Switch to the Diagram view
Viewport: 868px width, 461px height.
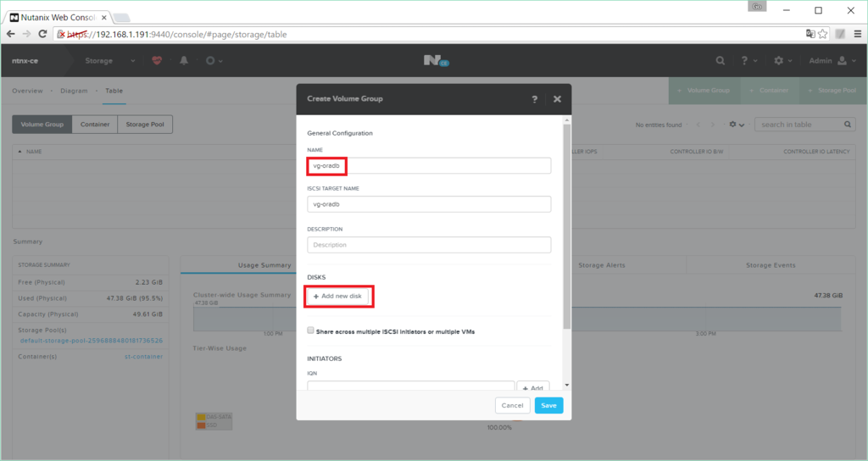[x=74, y=91]
